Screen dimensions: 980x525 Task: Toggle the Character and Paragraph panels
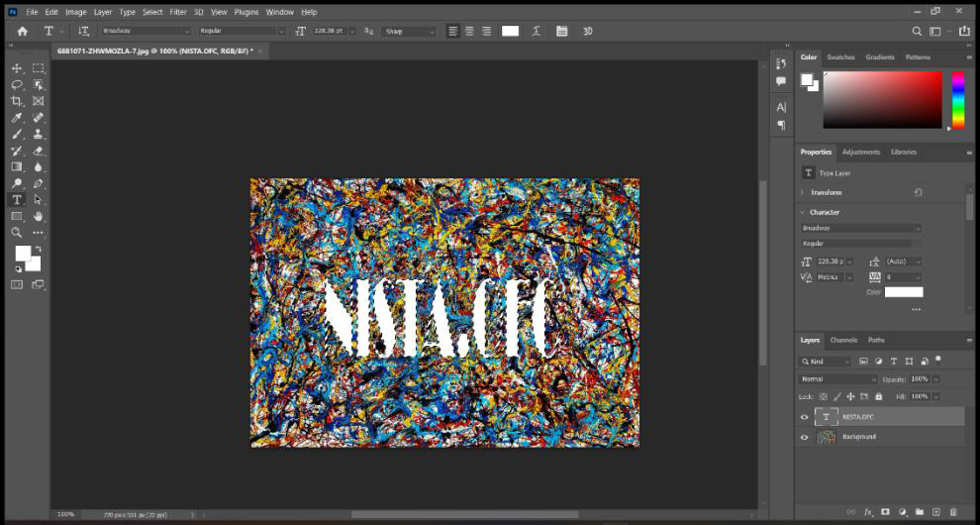(562, 31)
